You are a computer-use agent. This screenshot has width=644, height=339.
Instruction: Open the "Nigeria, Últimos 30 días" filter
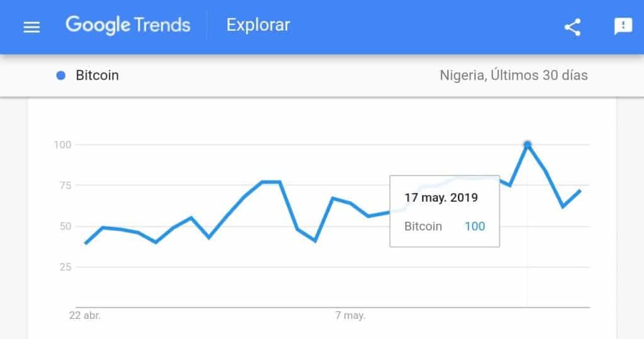[513, 76]
